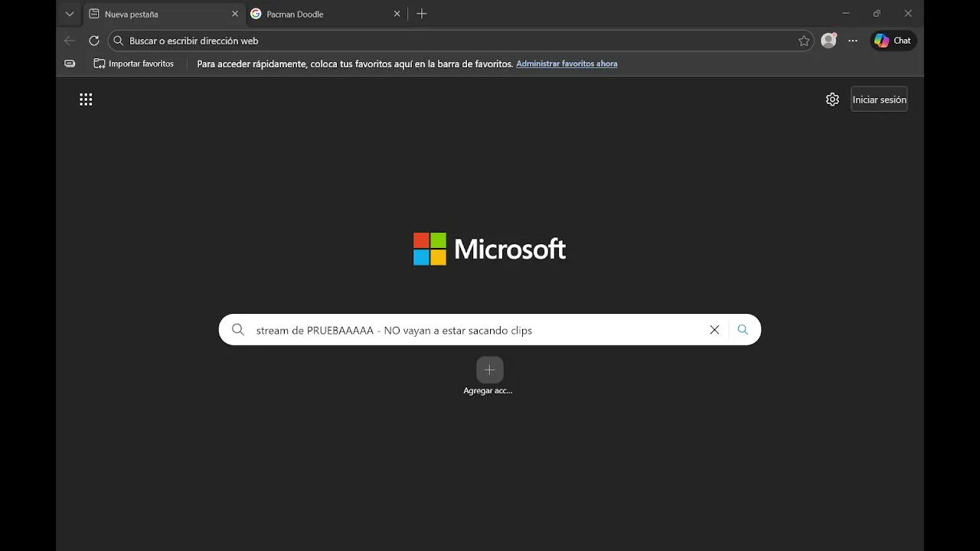Open the browser profile icon

828,41
